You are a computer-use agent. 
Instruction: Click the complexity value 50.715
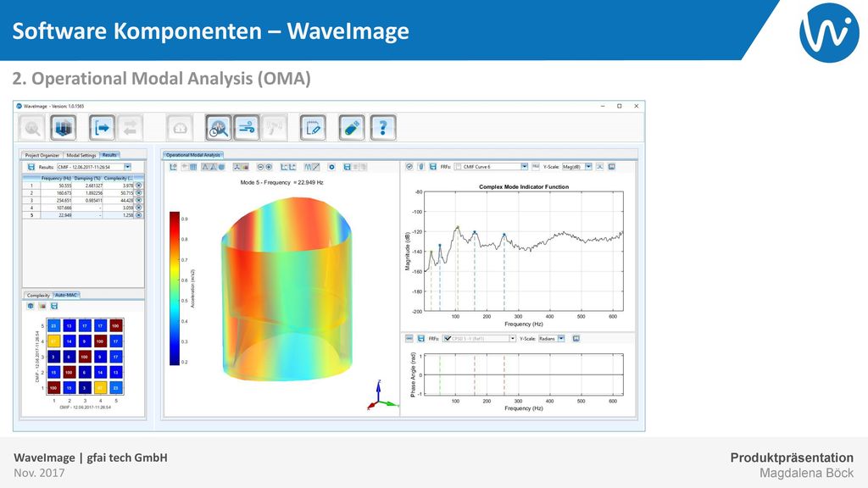click(x=127, y=193)
